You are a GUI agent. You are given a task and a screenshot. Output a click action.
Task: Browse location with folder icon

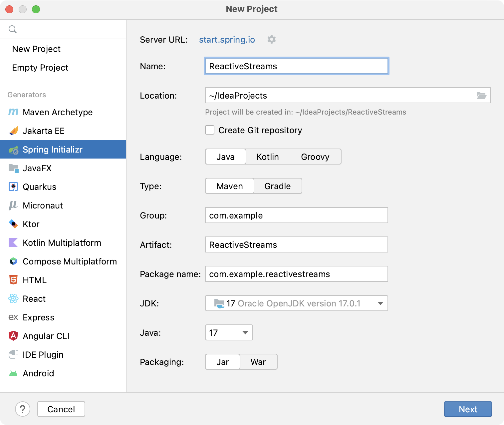click(x=481, y=96)
